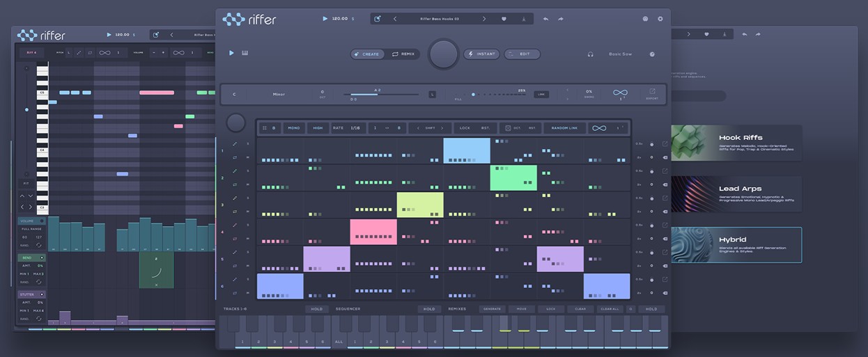Image resolution: width=868 pixels, height=357 pixels.
Task: Toggle Hold for Tracks 1-6
Action: [317, 309]
